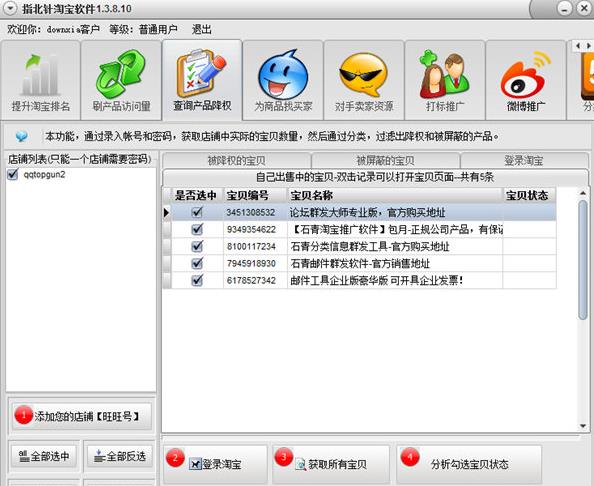Screen dimensions: 594x486
Task: Open the 为商品找买家 blue smiley icon
Action: click(283, 75)
